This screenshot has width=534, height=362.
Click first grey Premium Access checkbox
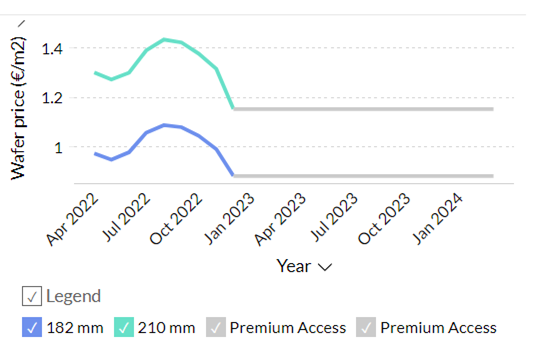pos(216,327)
